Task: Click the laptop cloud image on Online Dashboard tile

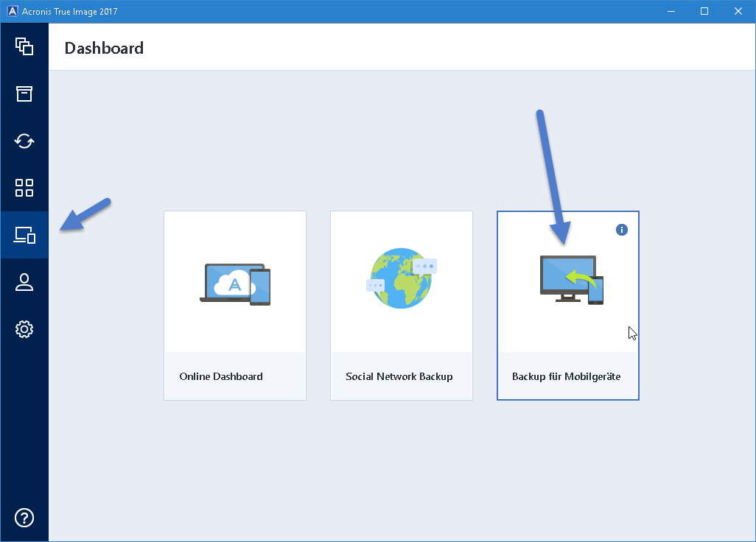Action: (x=235, y=284)
